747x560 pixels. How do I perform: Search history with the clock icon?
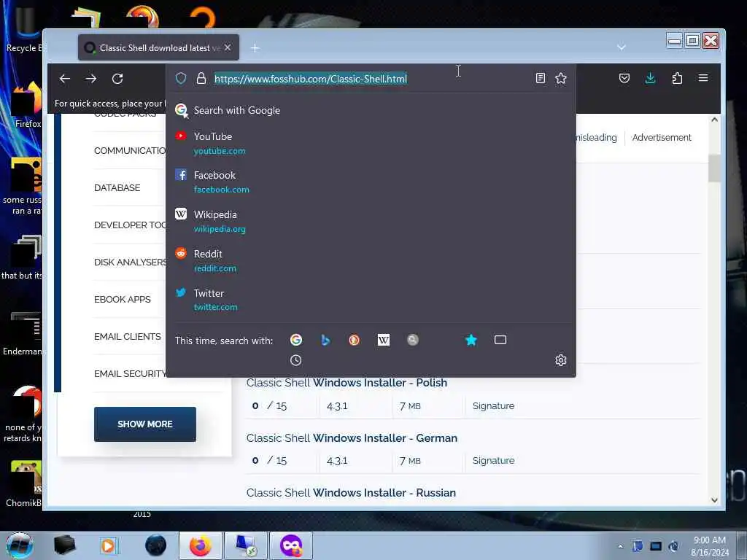296,360
